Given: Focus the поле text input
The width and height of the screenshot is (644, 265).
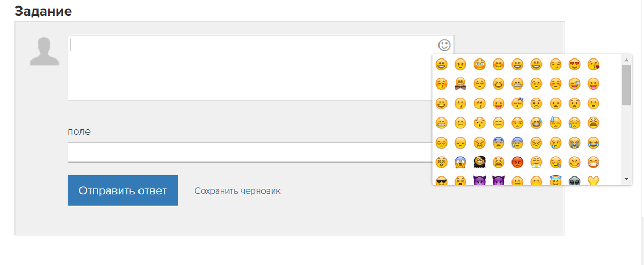Looking at the screenshot, I should coord(250,152).
